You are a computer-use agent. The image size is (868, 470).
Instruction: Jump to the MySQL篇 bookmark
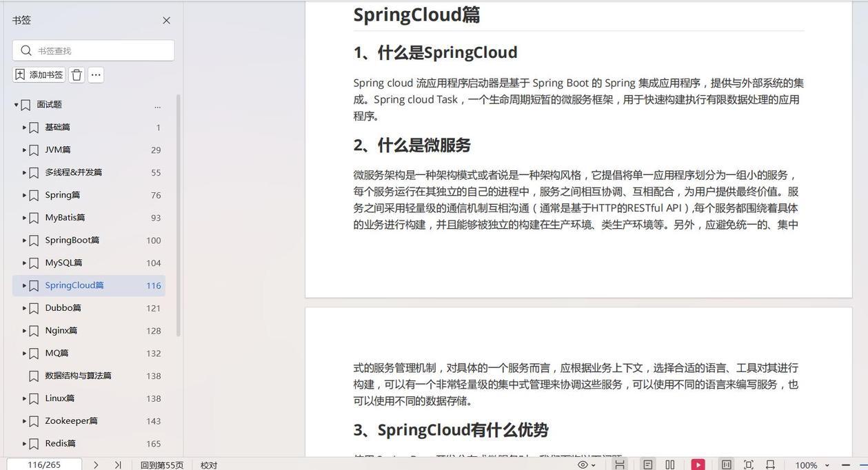(63, 263)
